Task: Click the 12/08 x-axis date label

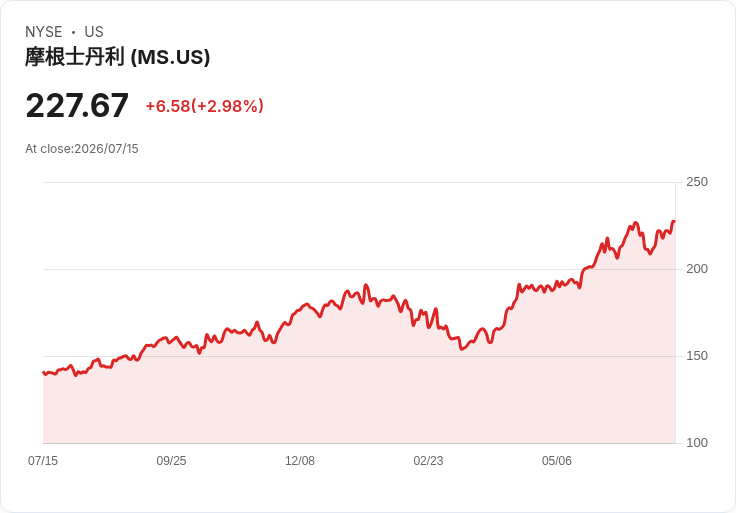Action: coord(300,460)
